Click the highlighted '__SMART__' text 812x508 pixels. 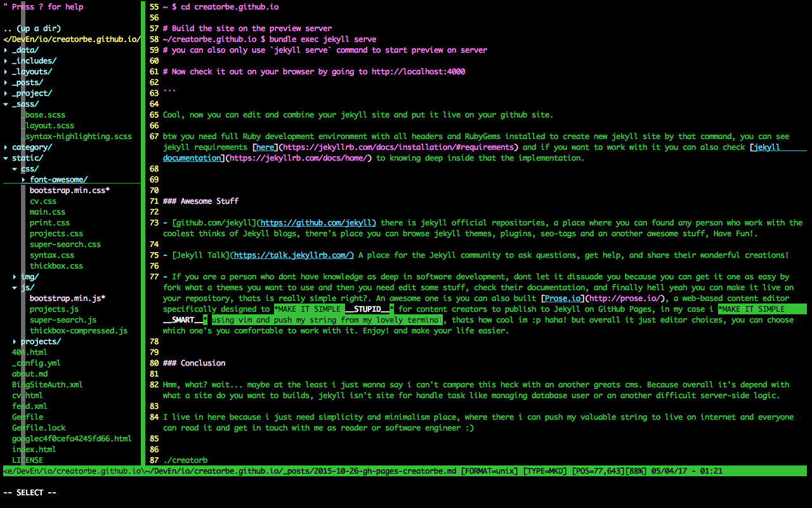183,320
